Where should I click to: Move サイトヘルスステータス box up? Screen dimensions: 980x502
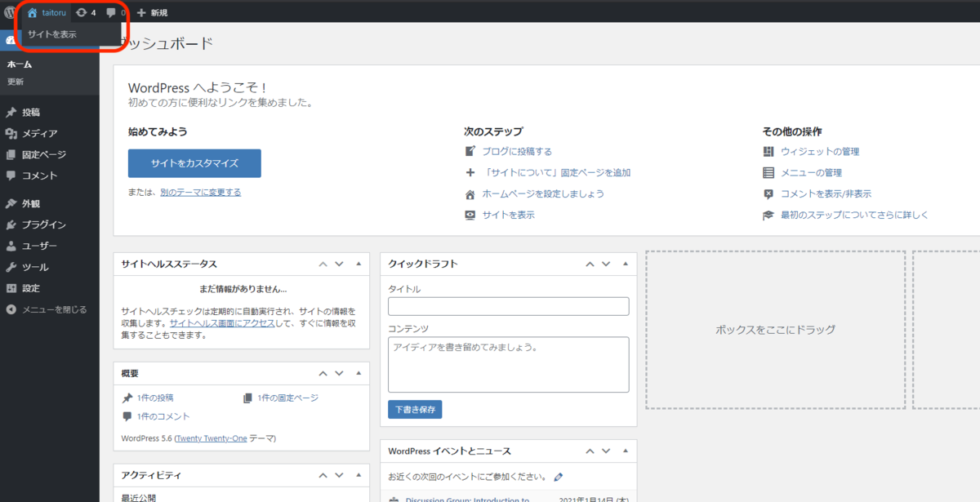point(323,264)
